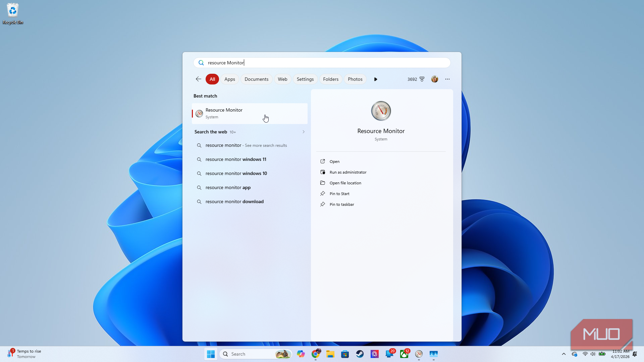Expand hidden system tray icons chevron
This screenshot has width=644, height=362.
[564, 354]
